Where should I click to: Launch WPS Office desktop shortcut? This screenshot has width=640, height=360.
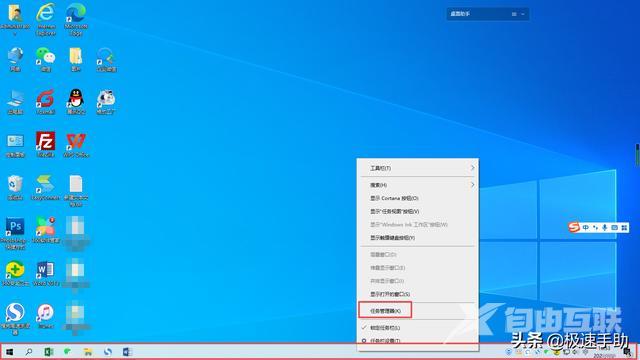76,144
